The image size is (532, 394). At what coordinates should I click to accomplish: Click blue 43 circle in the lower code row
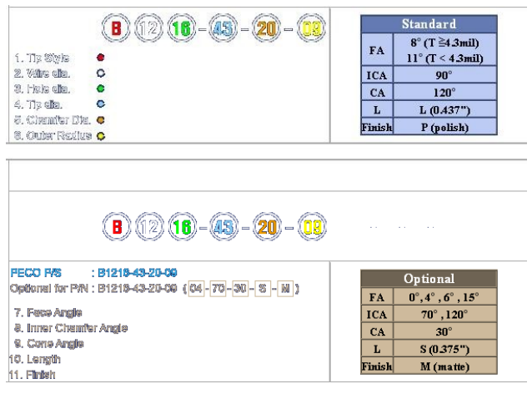[x=223, y=226]
